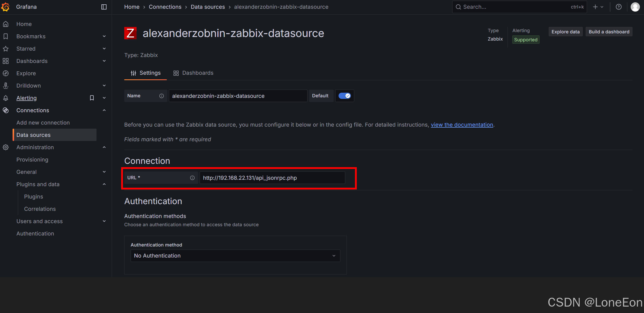Go to Data sources breadcrumb link
The width and height of the screenshot is (644, 313).
(208, 7)
